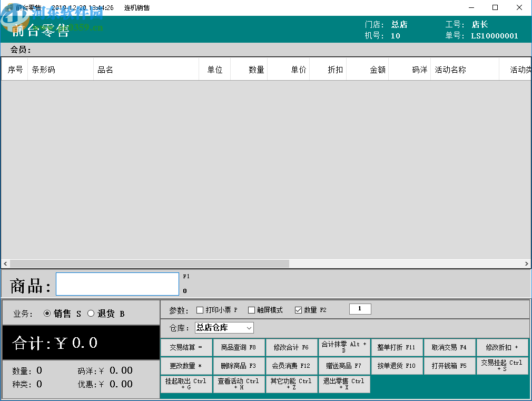Exit retail mode via 退出零售 button

point(344,384)
